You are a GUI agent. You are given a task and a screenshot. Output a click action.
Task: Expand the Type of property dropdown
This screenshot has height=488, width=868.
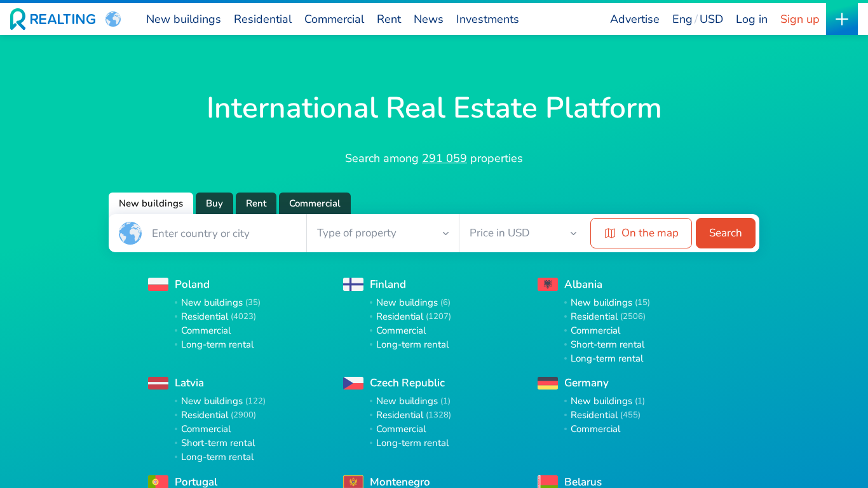coord(383,233)
